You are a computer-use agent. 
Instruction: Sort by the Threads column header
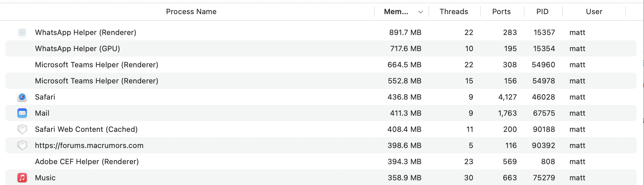[454, 12]
